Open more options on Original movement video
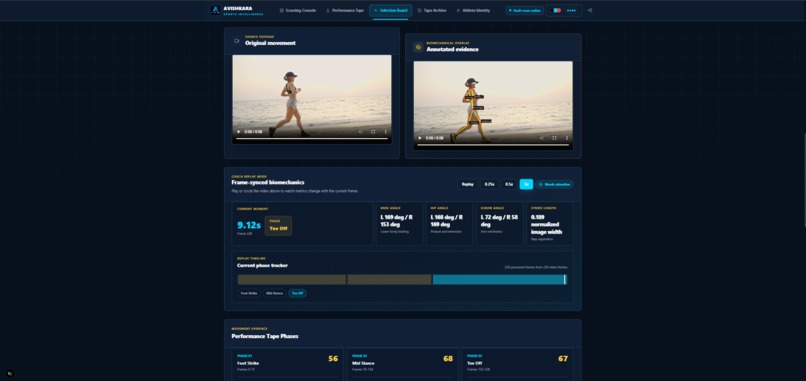 point(386,132)
